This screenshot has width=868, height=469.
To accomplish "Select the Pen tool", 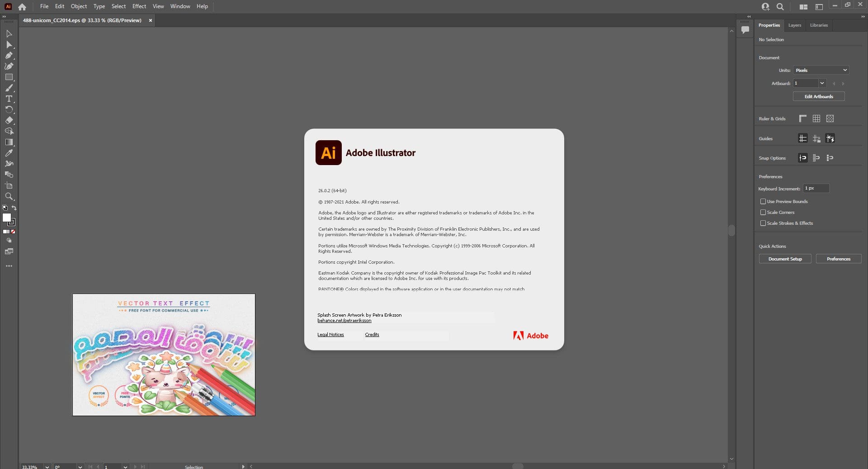I will [x=9, y=56].
